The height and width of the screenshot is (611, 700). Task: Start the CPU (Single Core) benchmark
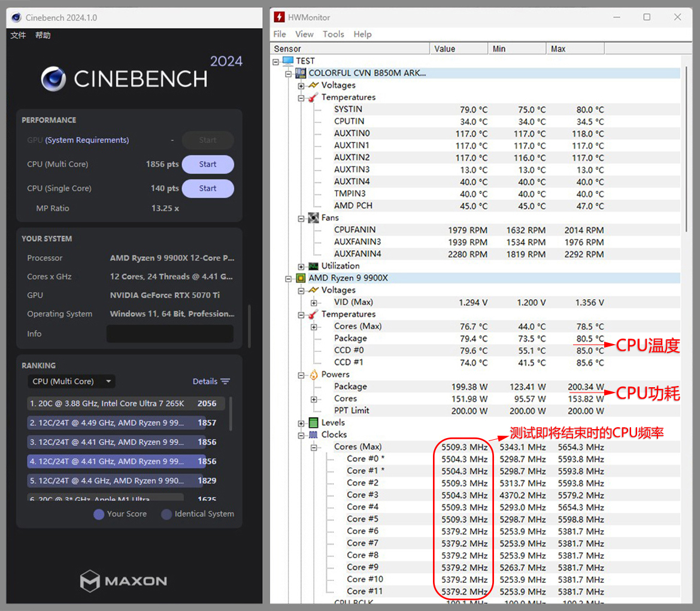point(208,189)
